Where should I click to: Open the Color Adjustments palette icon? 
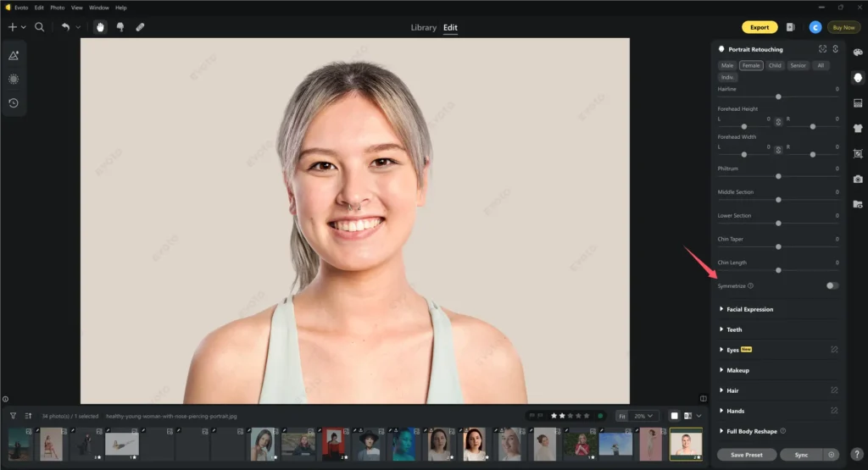click(x=858, y=53)
